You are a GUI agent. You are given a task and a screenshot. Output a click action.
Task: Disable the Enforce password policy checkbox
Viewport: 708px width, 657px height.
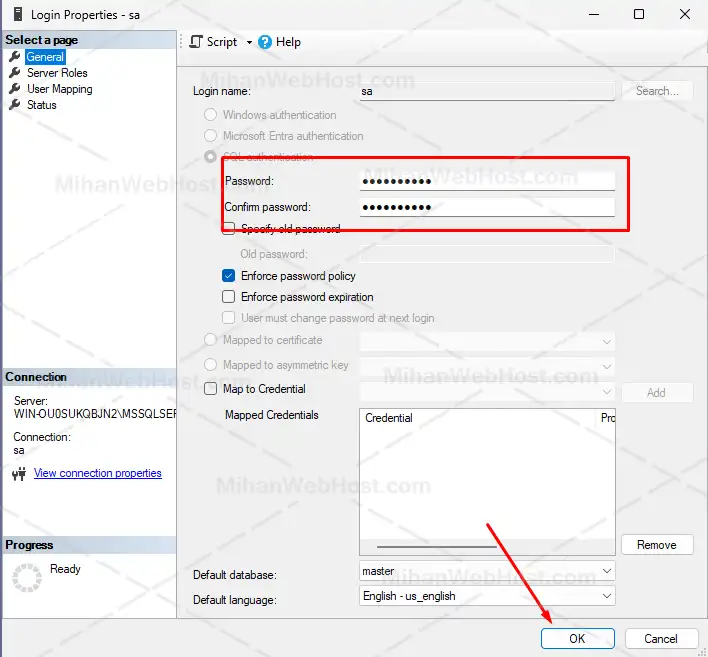tap(229, 276)
